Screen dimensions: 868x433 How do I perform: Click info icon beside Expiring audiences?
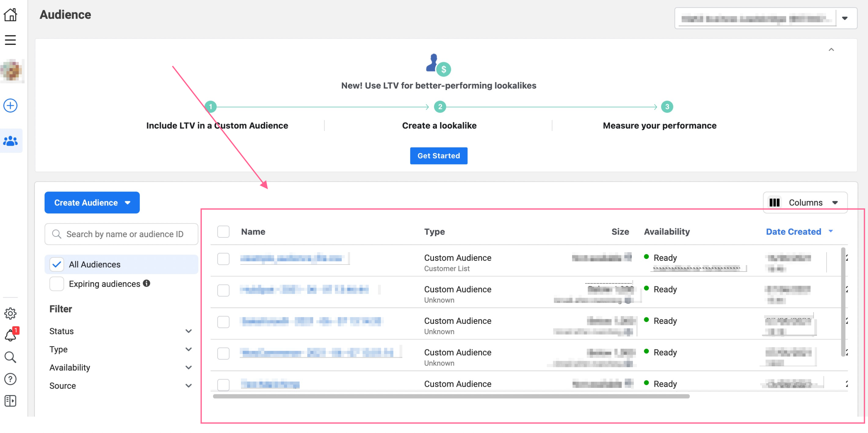(x=146, y=284)
